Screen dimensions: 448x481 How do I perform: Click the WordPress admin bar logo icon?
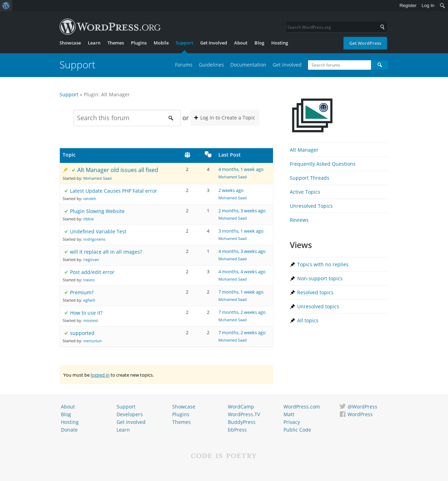(x=6, y=6)
